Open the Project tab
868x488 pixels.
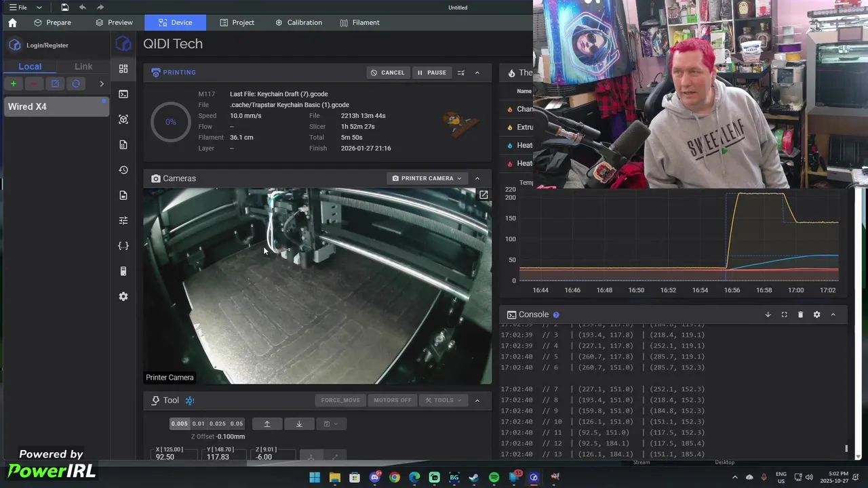tap(237, 22)
